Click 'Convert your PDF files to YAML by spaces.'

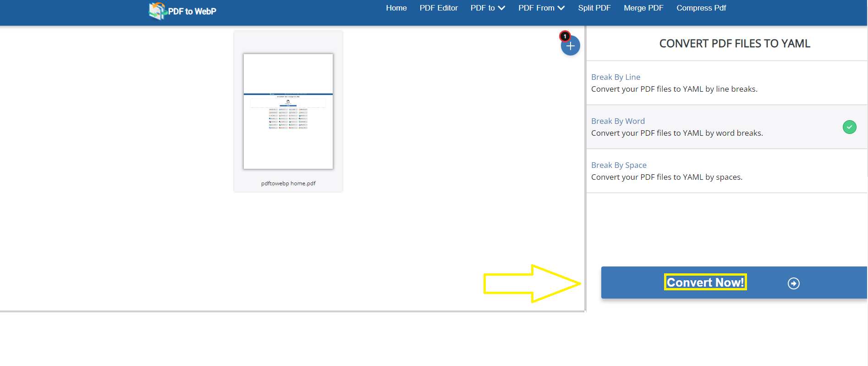pos(667,177)
